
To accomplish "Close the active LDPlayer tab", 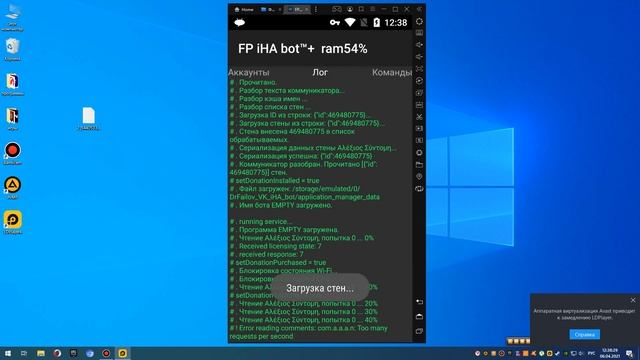I will tap(307, 9).
